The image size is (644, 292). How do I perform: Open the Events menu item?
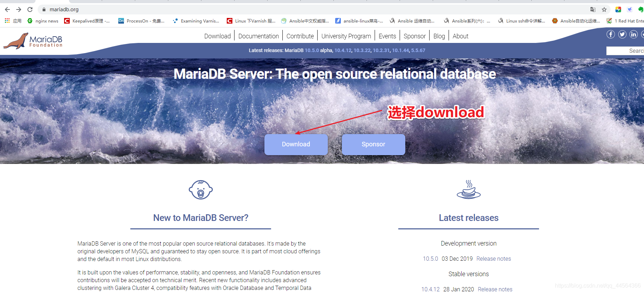[387, 36]
